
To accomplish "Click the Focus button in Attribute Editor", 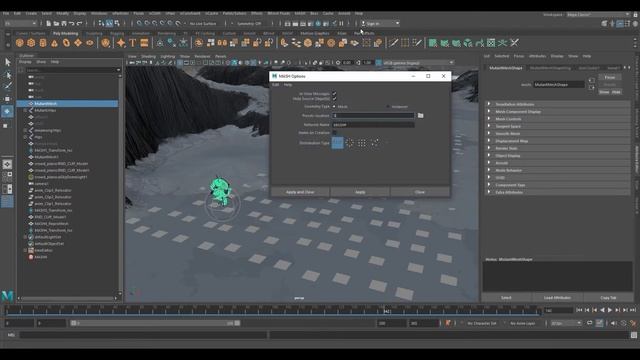I will 610,77.
